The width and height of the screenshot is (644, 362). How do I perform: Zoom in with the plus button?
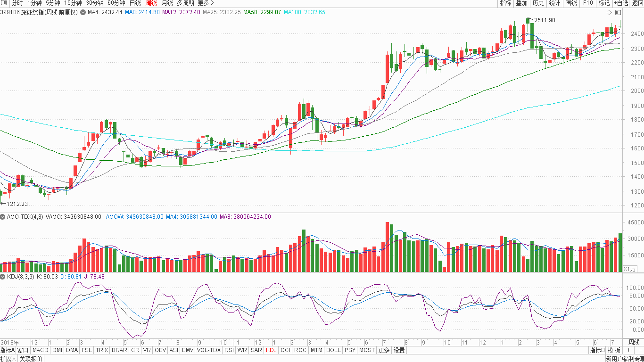point(628,350)
